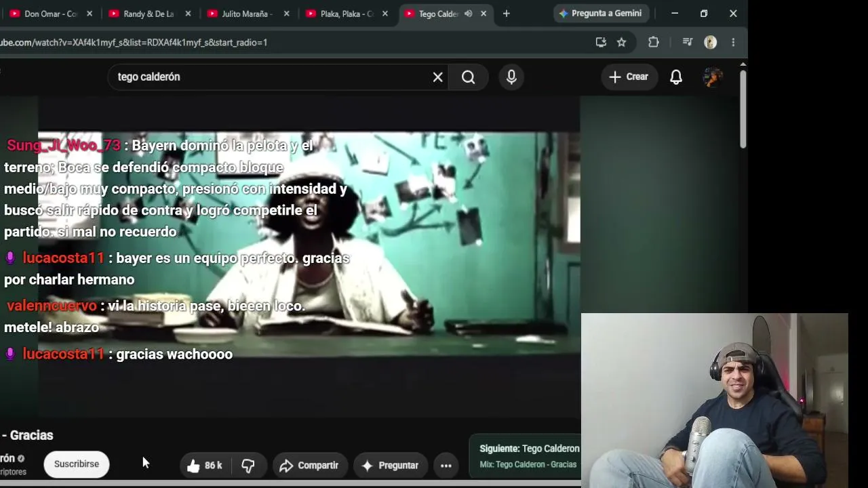Open the YouTube account avatar menu
Screen dimensions: 868x488
(712, 77)
